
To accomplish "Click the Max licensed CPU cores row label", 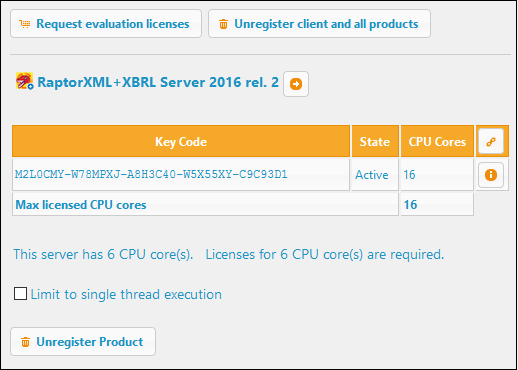I will [81, 205].
